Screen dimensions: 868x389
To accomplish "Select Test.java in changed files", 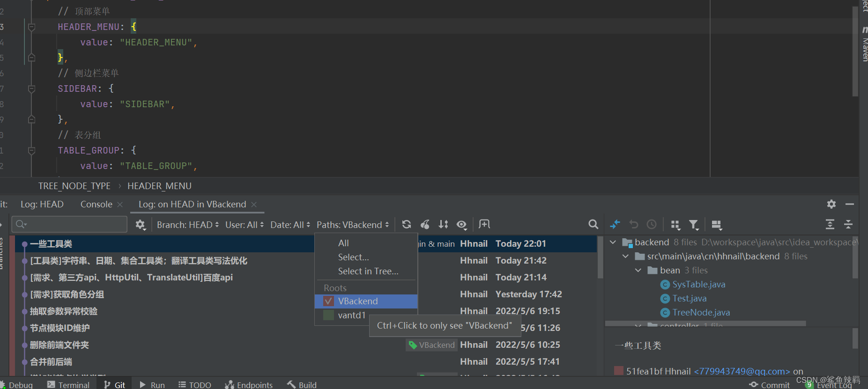I will point(690,298).
